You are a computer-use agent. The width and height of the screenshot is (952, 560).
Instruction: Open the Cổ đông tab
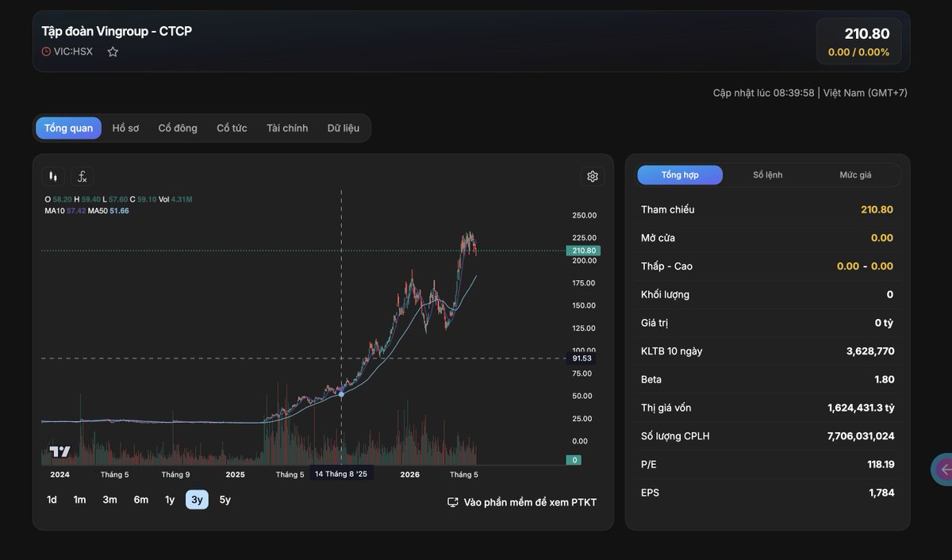[x=178, y=128]
